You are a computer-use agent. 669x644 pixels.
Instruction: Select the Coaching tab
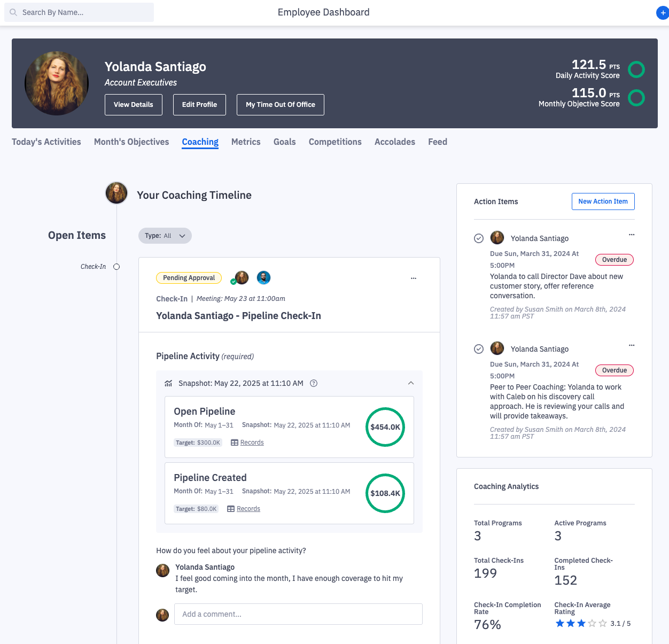[200, 142]
